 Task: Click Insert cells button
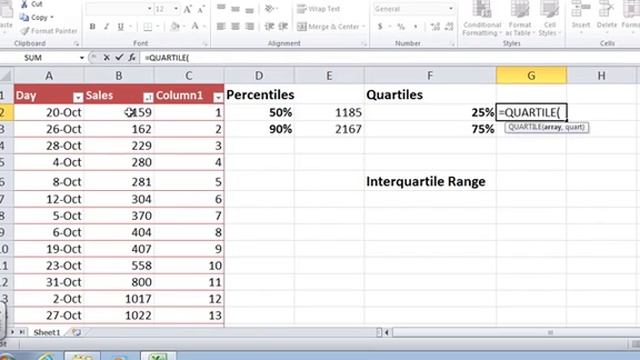click(x=581, y=16)
